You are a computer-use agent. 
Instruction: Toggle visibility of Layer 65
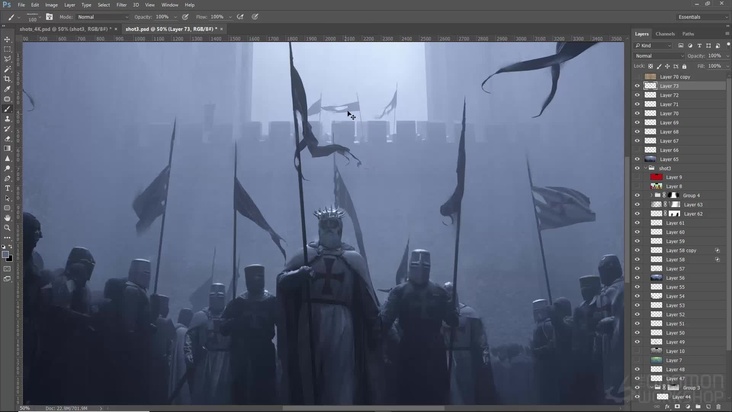[637, 159]
